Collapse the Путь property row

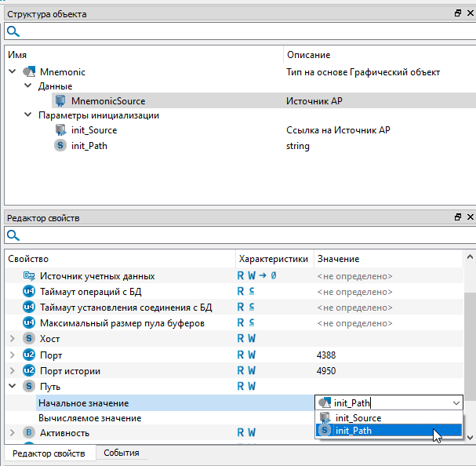pyautogui.click(x=12, y=386)
